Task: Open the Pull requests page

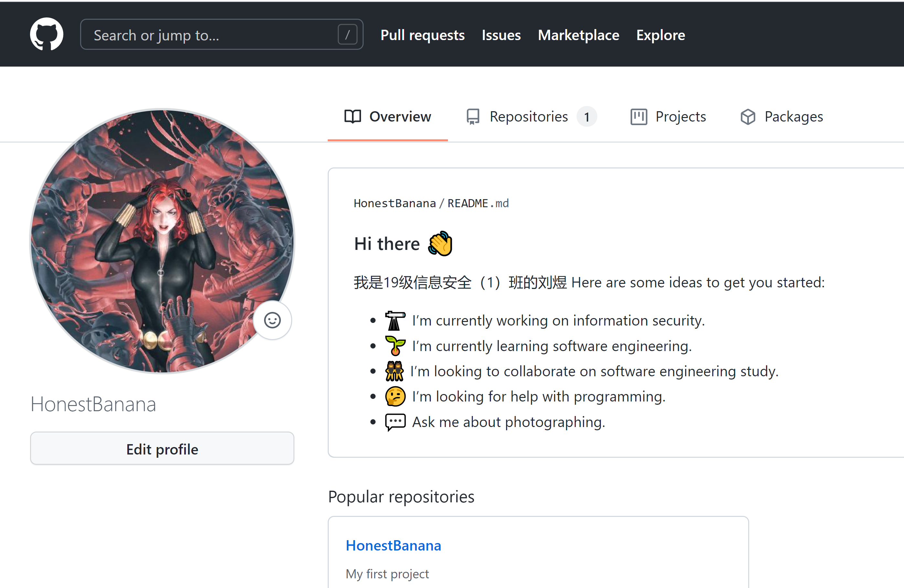Action: pos(422,35)
